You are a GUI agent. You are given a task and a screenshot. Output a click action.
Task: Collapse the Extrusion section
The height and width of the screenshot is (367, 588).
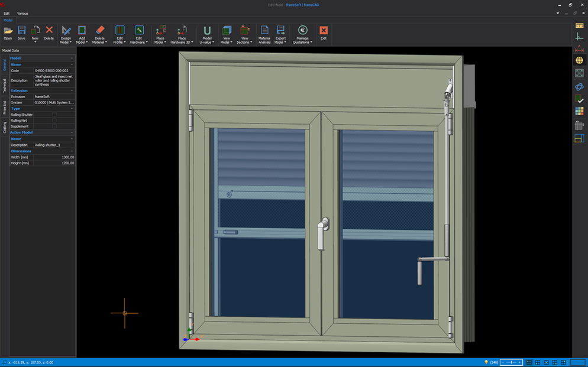pos(72,90)
